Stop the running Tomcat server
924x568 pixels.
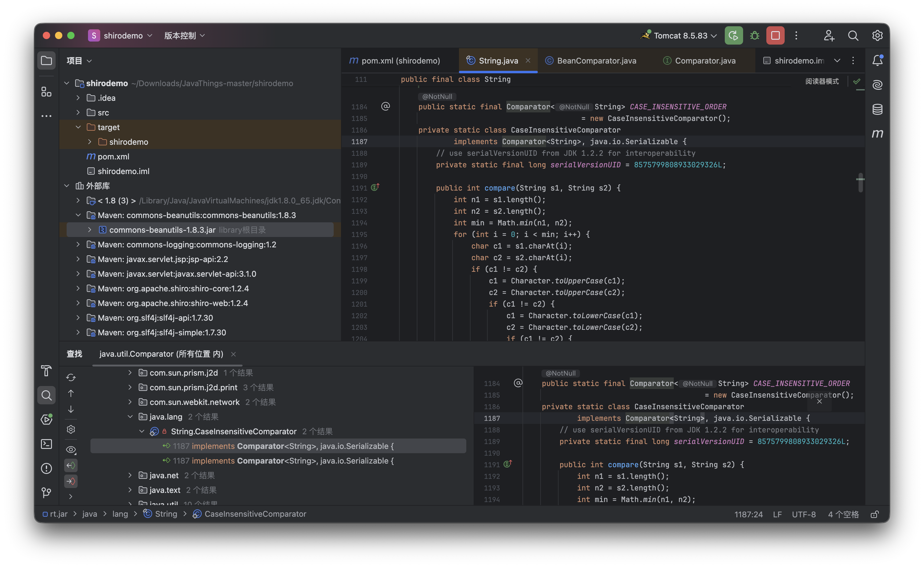(775, 36)
